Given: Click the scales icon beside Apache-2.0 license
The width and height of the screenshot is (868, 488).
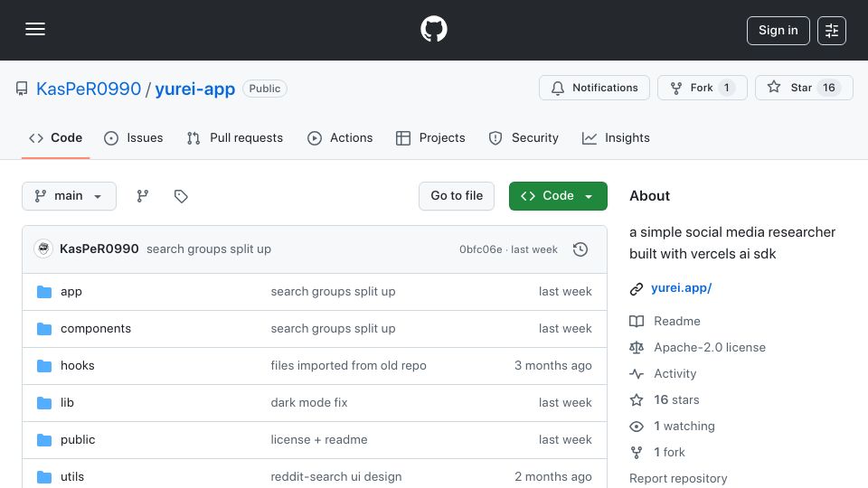Looking at the screenshot, I should point(637,347).
